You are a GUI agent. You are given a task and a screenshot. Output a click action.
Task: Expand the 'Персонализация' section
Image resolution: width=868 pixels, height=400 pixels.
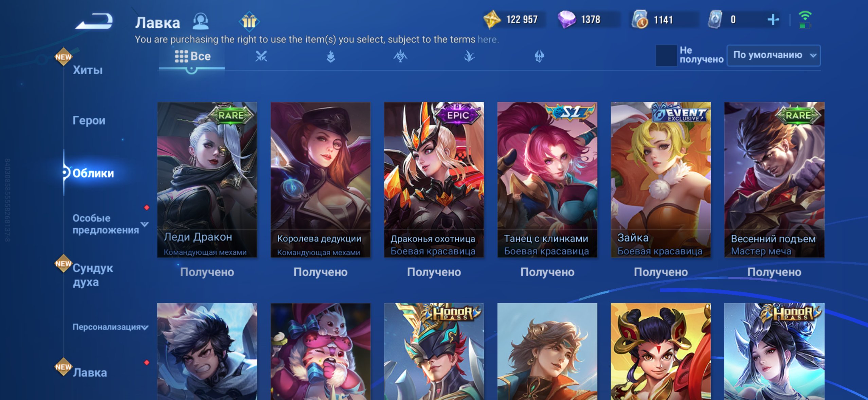coord(145,327)
